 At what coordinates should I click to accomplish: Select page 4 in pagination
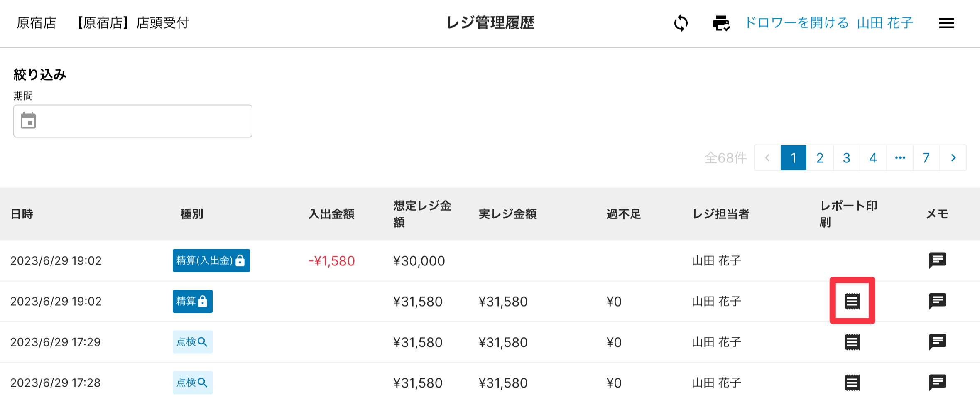click(873, 158)
